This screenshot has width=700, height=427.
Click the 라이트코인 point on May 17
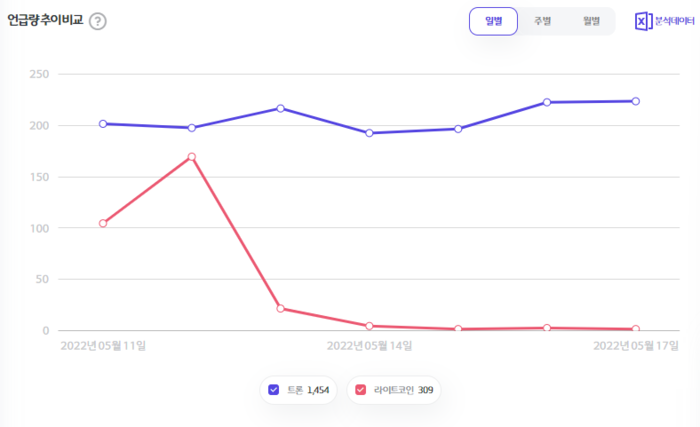pos(635,329)
